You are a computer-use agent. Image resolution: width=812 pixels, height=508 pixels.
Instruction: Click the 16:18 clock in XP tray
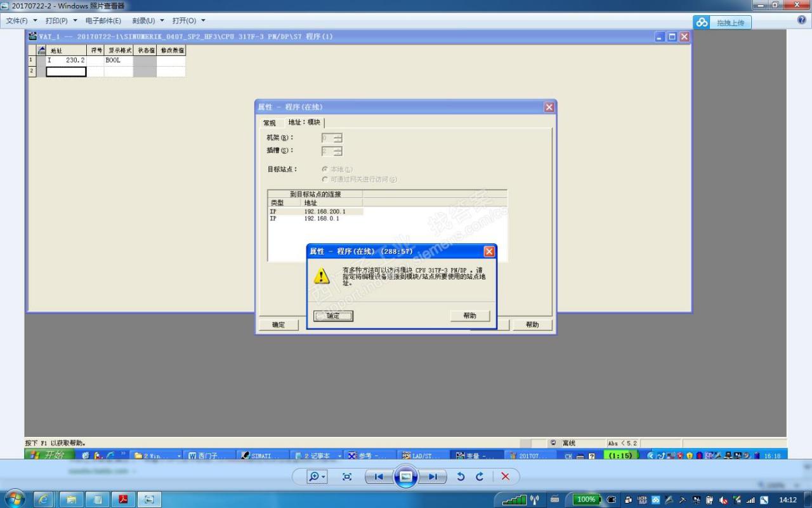(x=772, y=456)
